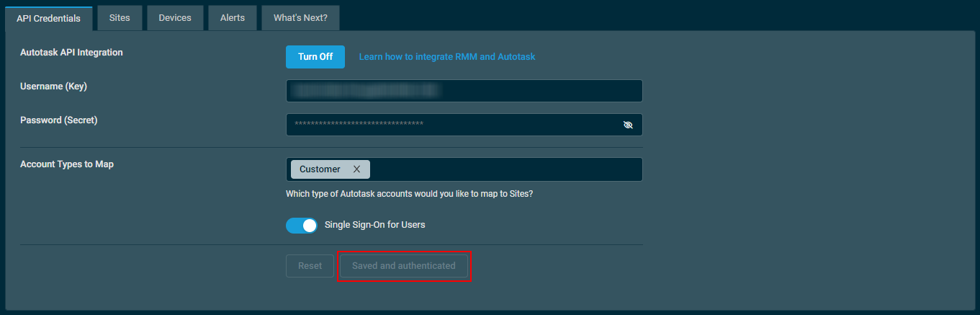Image resolution: width=980 pixels, height=315 pixels.
Task: Open Learn how to integrate RMM link
Action: 447,57
